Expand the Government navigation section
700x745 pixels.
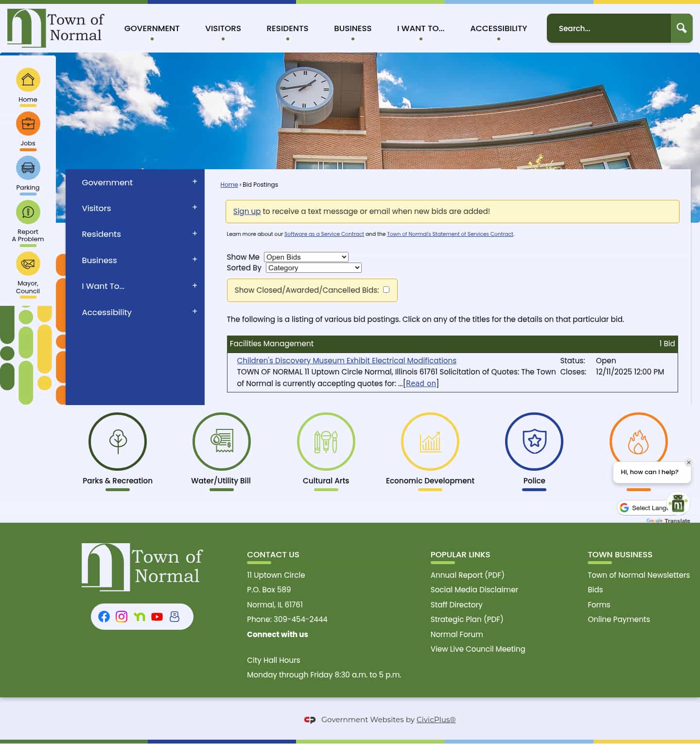click(194, 181)
